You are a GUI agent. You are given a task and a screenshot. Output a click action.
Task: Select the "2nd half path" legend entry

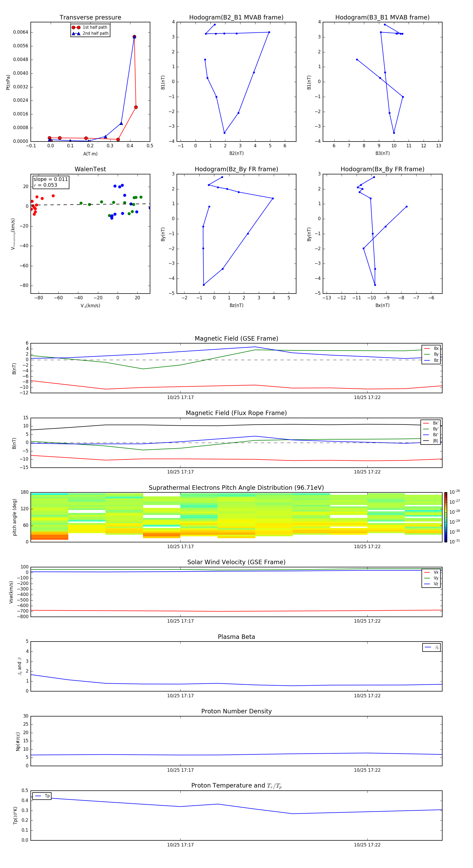click(x=90, y=33)
